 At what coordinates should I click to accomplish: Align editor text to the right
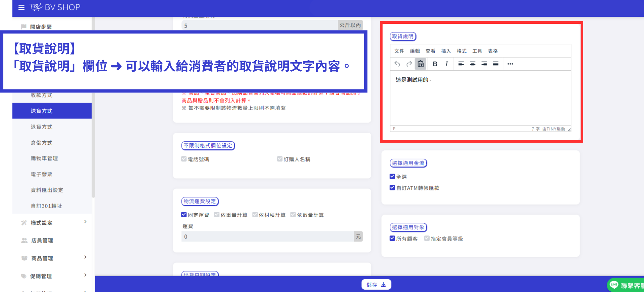tap(484, 64)
